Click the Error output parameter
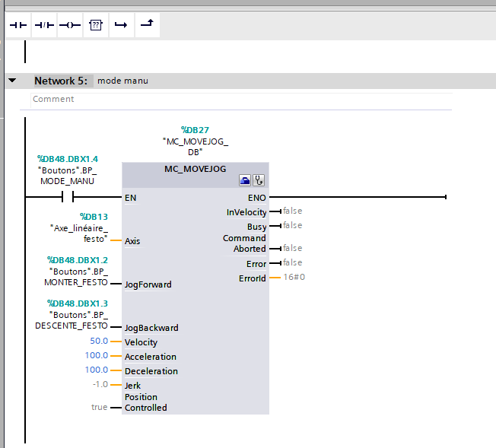Image resolution: width=496 pixels, height=448 pixels. click(256, 264)
